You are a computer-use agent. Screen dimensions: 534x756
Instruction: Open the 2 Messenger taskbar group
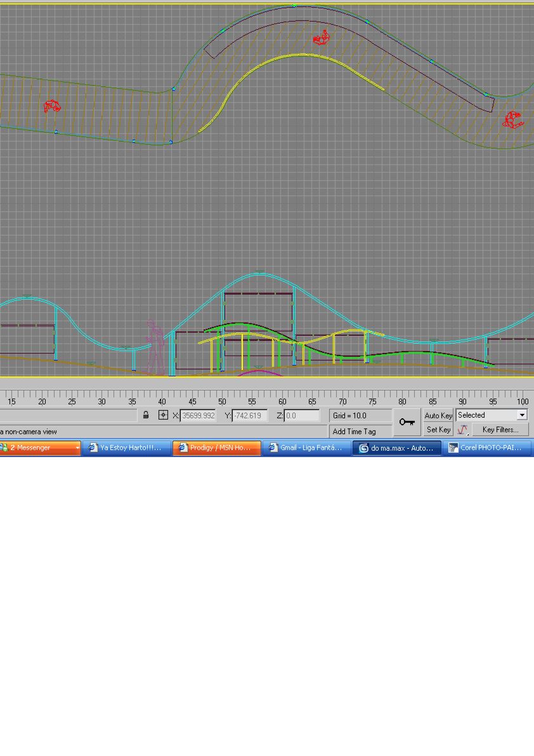click(x=40, y=448)
